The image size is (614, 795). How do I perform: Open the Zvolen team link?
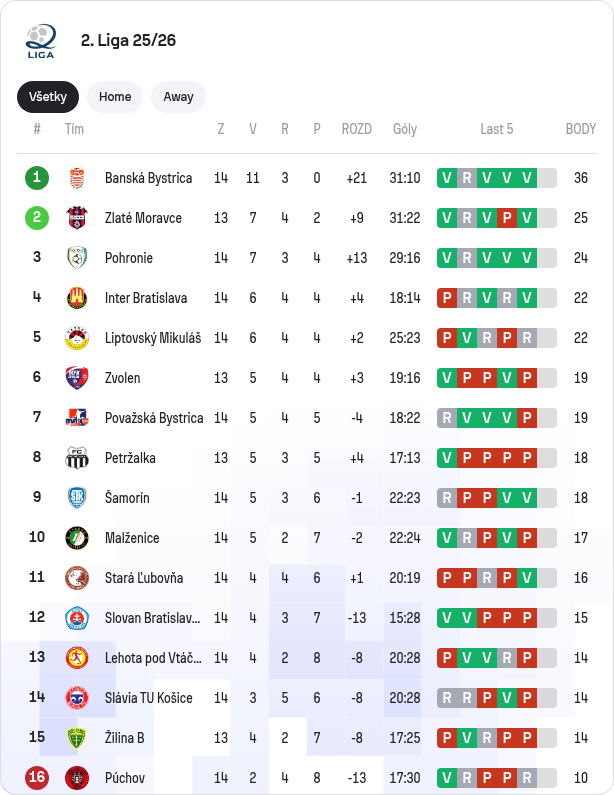point(123,378)
